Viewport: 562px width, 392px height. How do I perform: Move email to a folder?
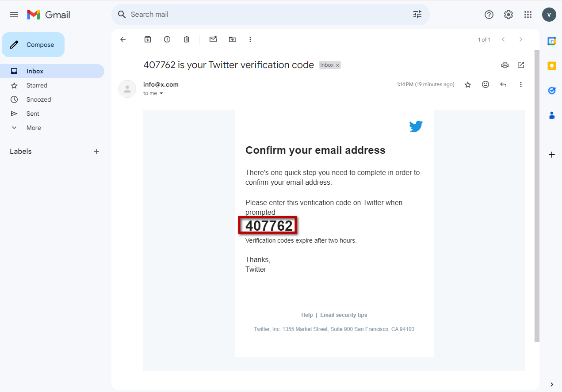pyautogui.click(x=233, y=39)
